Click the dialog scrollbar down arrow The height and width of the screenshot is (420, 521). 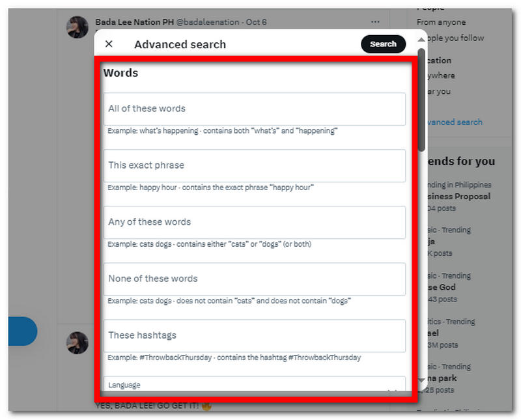[x=421, y=379]
